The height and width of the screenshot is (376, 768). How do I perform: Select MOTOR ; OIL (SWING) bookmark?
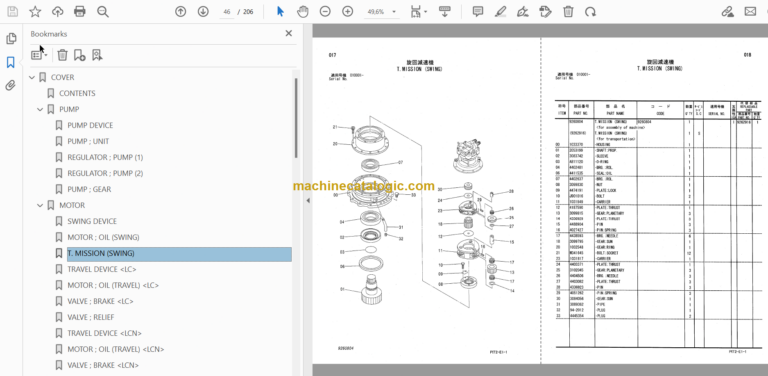pyautogui.click(x=103, y=237)
